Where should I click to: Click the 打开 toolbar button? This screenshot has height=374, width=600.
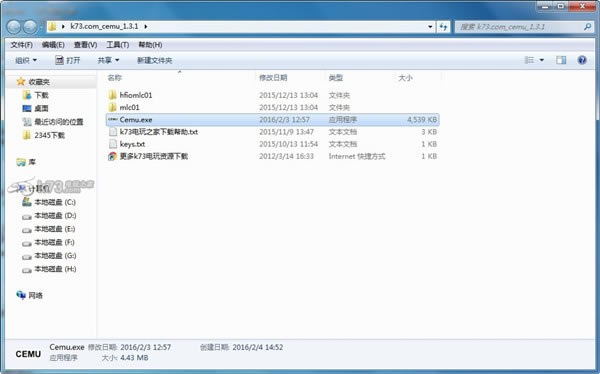point(68,60)
